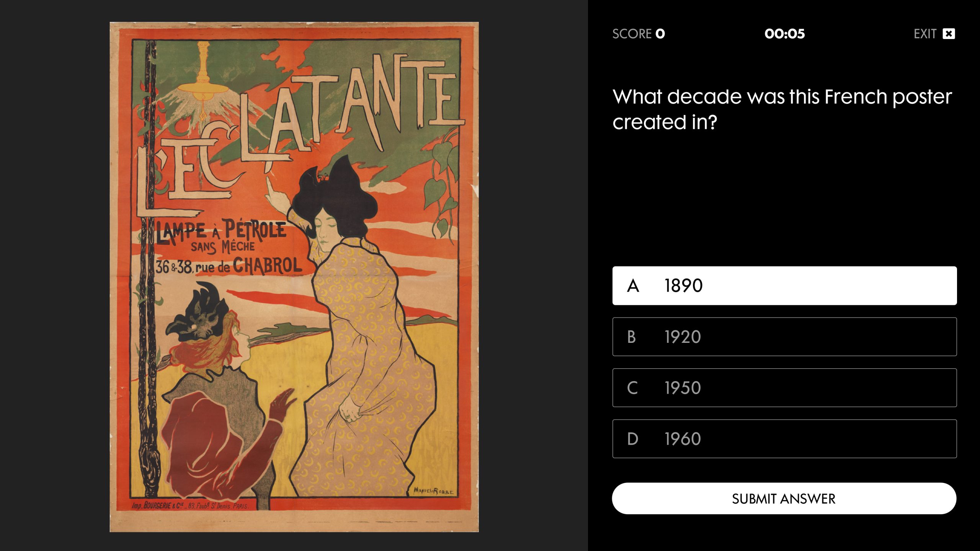Image resolution: width=980 pixels, height=551 pixels.
Task: Click the countdown timer display
Action: point(784,34)
